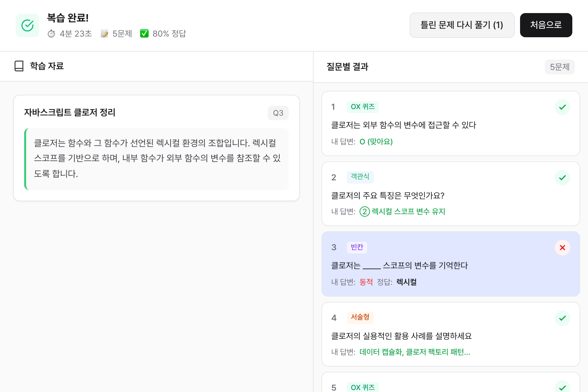588x392 pixels.
Task: Click the green check icon on question 2
Action: 562,178
